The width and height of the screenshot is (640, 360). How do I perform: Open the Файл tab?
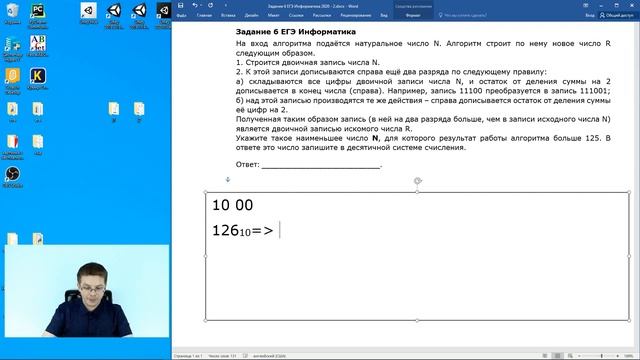[181, 16]
